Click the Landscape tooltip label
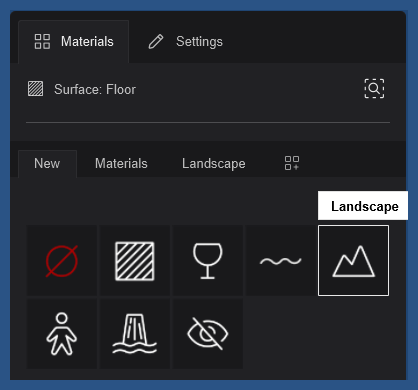 [363, 206]
